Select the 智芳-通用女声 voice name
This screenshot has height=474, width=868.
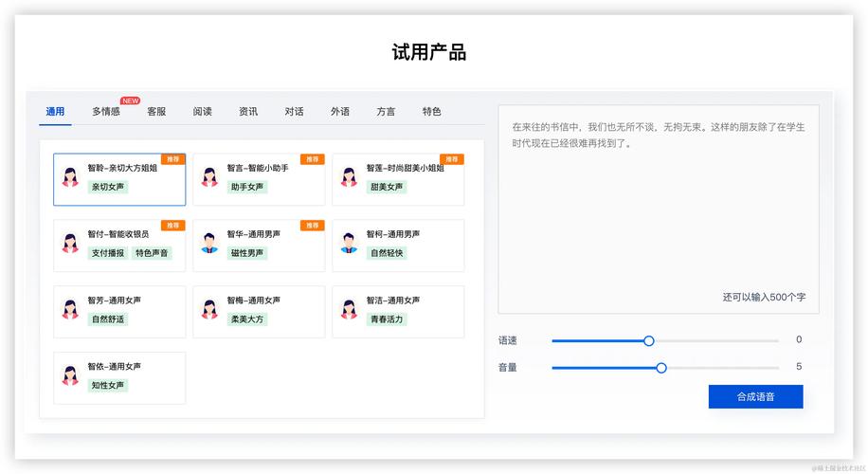pyautogui.click(x=114, y=301)
